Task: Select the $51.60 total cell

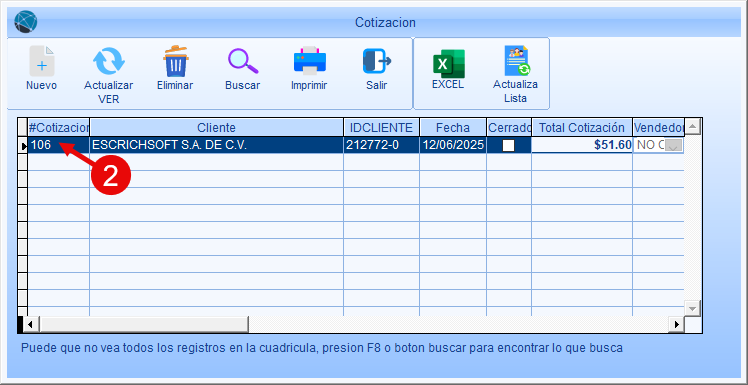Action: click(x=582, y=146)
